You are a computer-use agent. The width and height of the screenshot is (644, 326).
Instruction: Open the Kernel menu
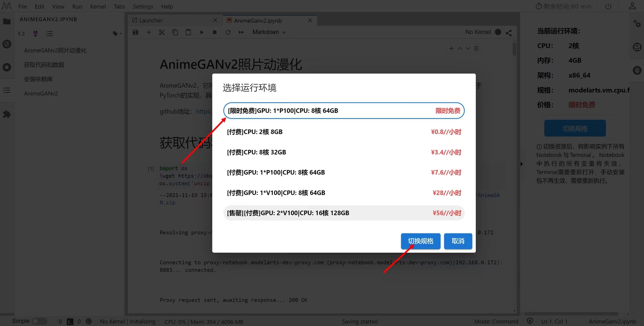pos(98,6)
